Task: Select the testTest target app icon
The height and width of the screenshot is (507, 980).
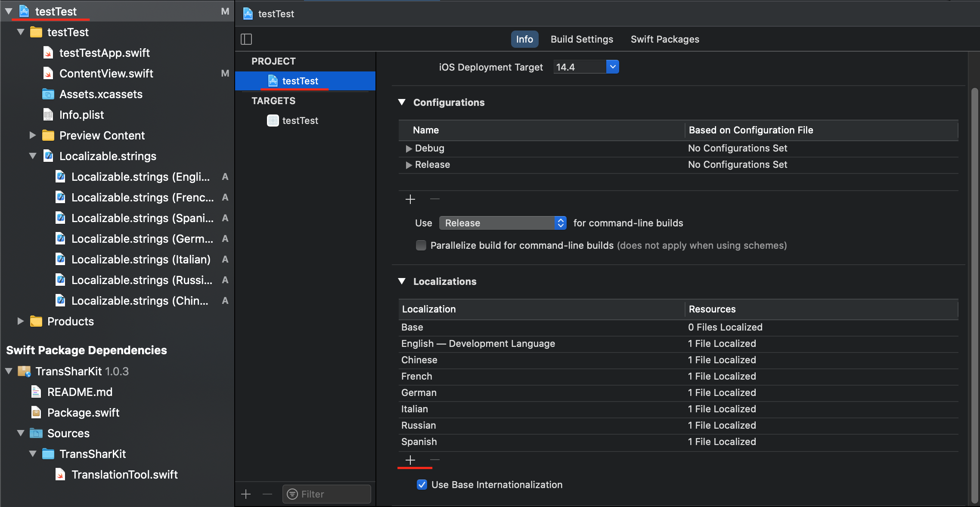Action: [x=273, y=121]
